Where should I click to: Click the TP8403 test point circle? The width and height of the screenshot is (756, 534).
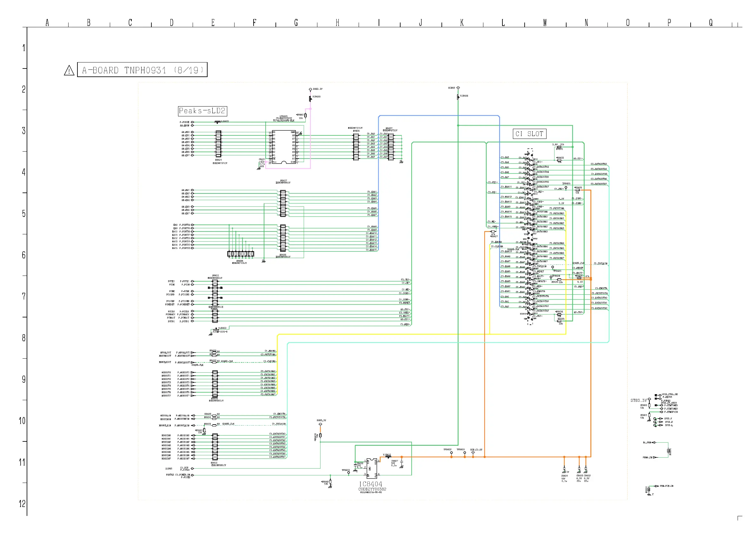point(349,473)
